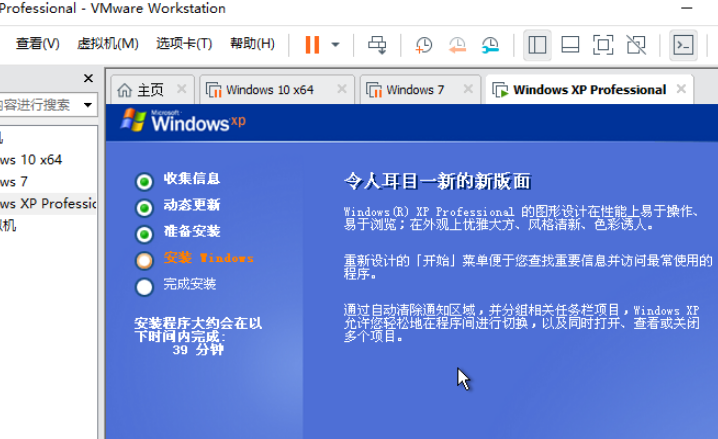718x439 pixels.
Task: Enter full screen mode
Action: click(x=603, y=45)
